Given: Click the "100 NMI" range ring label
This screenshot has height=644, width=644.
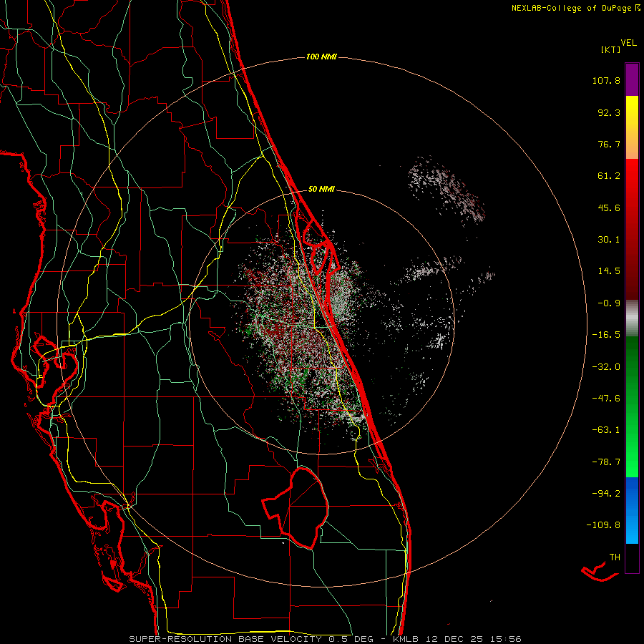Looking at the screenshot, I should coord(321,57).
